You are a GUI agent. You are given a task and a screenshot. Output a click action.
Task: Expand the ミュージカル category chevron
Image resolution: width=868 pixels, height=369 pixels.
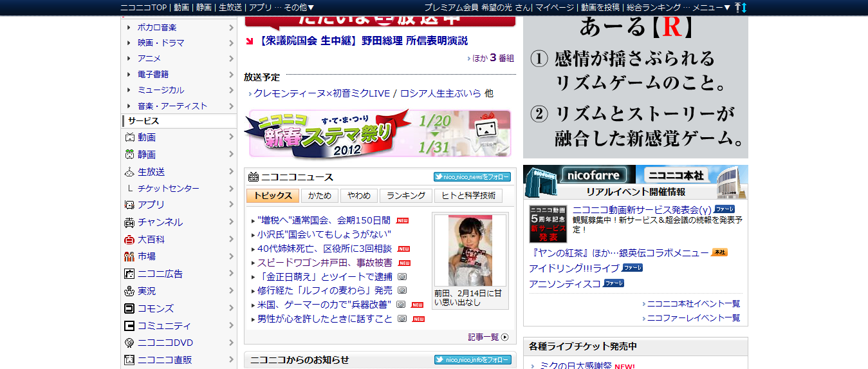[x=231, y=90]
